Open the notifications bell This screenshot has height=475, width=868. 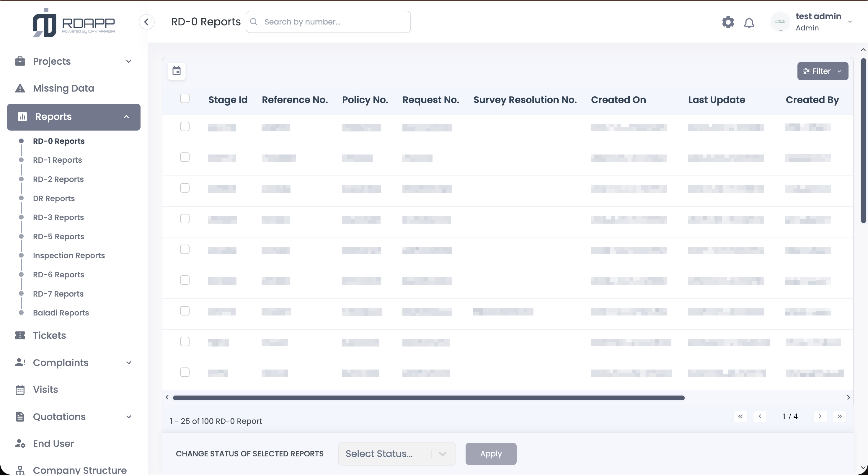pyautogui.click(x=749, y=23)
